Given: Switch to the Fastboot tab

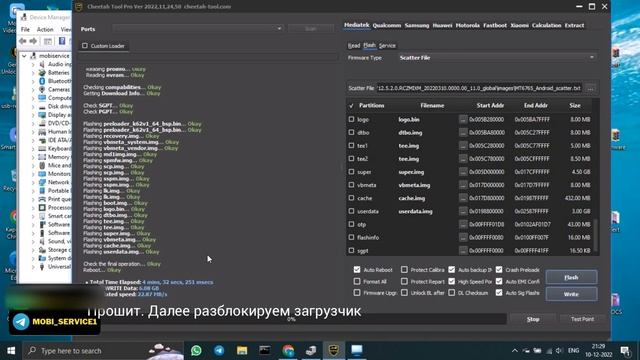Looking at the screenshot, I should click(x=495, y=25).
